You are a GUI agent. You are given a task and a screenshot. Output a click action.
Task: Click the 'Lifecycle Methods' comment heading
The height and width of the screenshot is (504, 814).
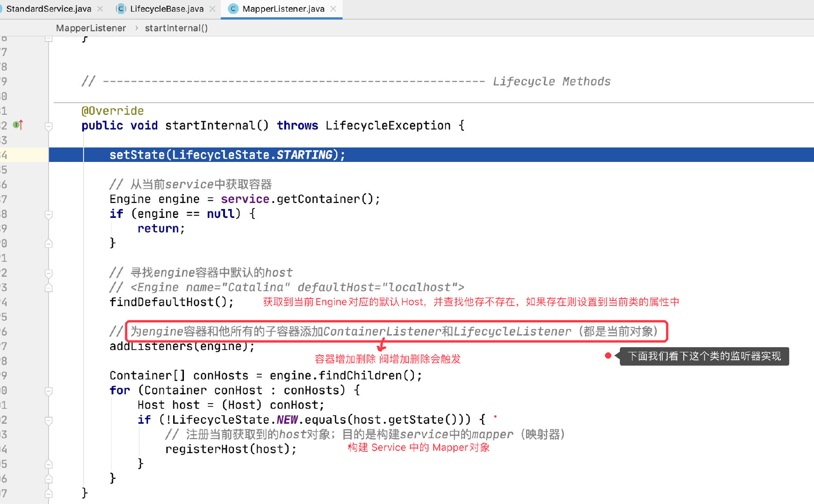[x=552, y=81]
